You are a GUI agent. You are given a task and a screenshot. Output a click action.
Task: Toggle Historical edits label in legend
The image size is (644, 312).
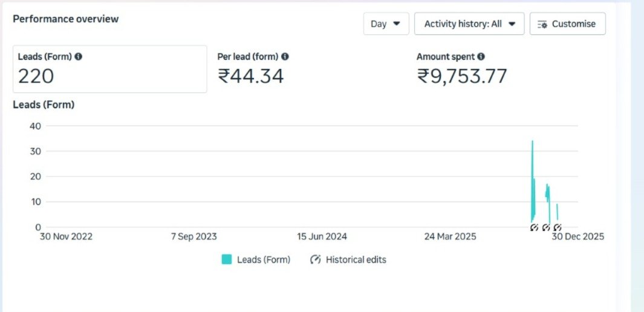click(x=356, y=259)
